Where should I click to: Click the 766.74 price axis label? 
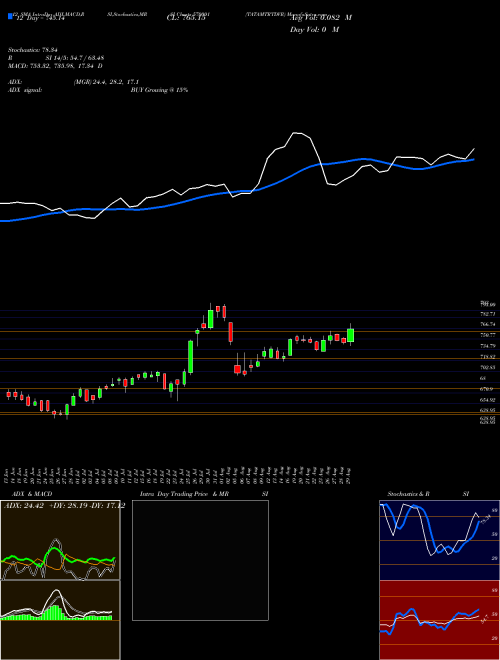click(488, 325)
